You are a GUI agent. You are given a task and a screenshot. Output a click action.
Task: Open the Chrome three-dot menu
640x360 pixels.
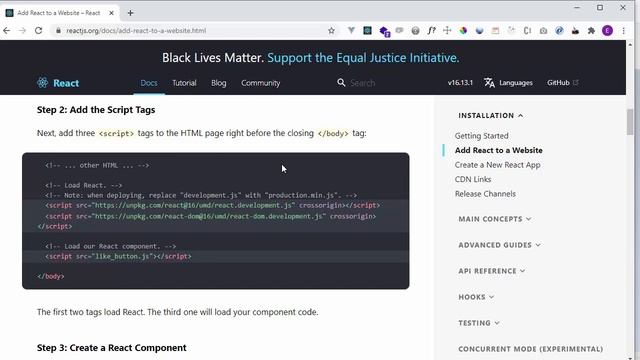click(624, 31)
